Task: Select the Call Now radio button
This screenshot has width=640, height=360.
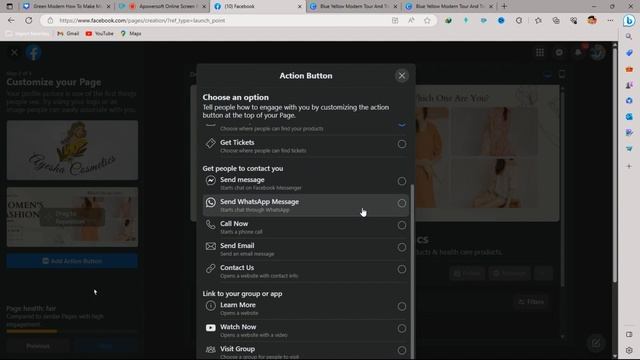Action: tap(402, 225)
